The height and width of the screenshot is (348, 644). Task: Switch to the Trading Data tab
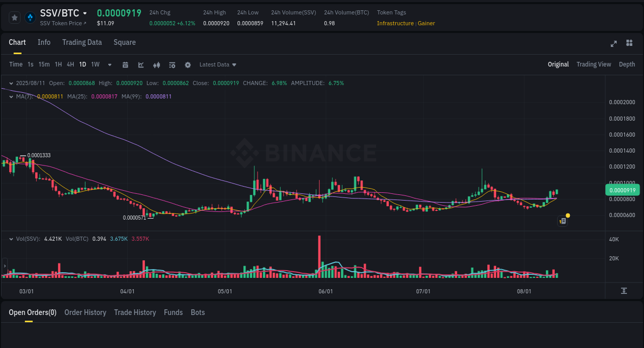(82, 42)
